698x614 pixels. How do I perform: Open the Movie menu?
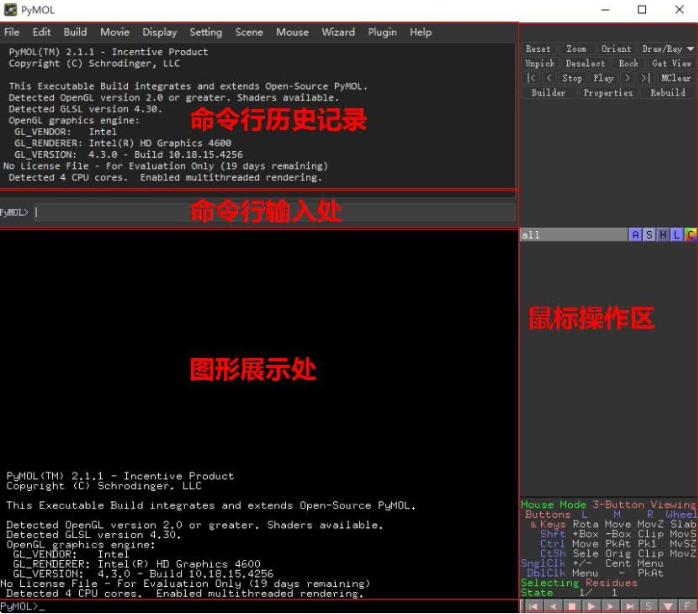(x=115, y=32)
